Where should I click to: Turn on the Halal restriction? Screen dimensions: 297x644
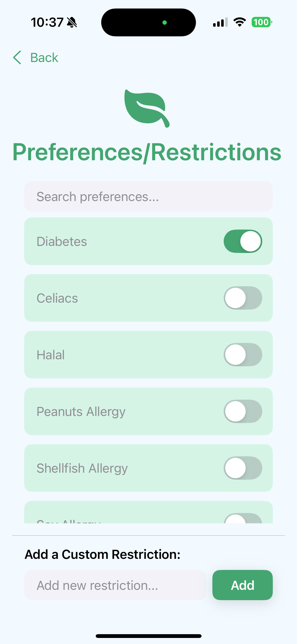pos(243,355)
